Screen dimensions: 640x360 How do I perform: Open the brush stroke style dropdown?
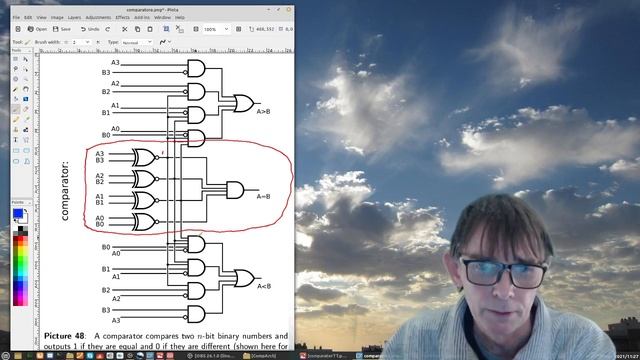pos(165,42)
